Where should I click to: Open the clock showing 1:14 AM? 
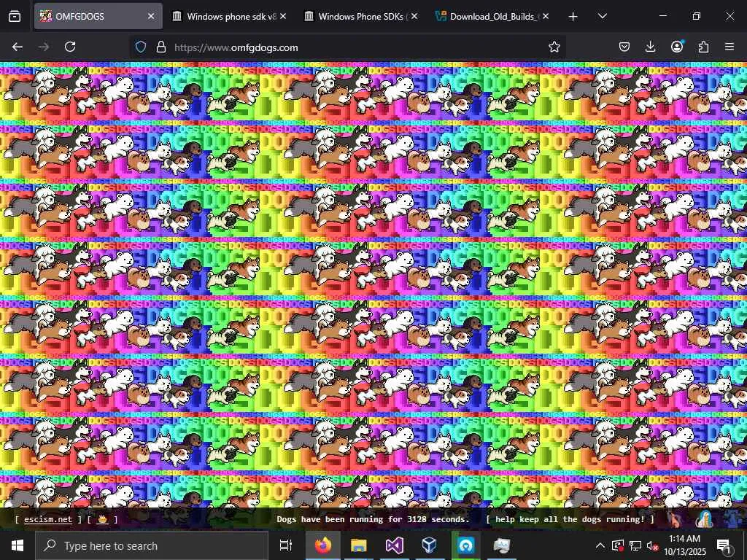pyautogui.click(x=684, y=545)
